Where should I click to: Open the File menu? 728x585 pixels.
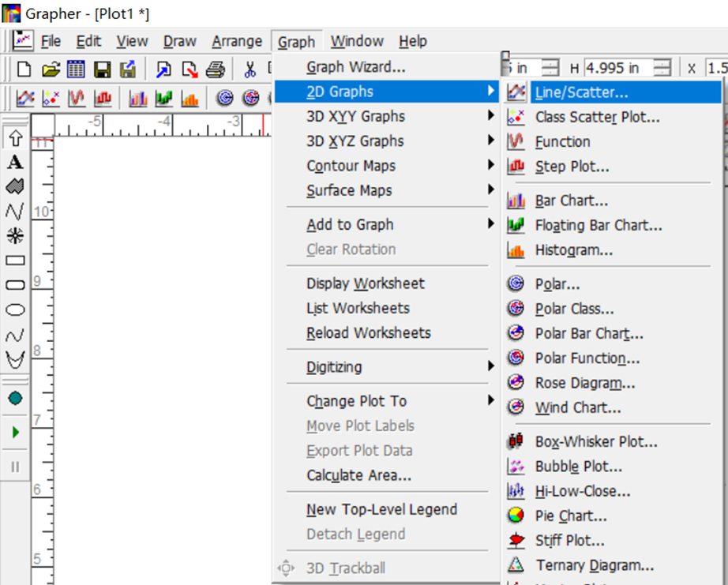[x=51, y=41]
